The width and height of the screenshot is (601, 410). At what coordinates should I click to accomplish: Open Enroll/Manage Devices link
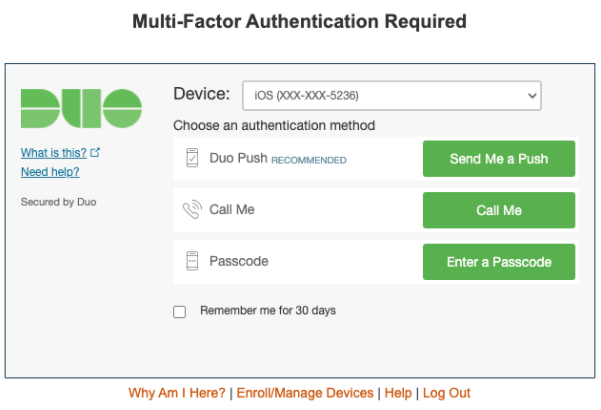tap(305, 393)
